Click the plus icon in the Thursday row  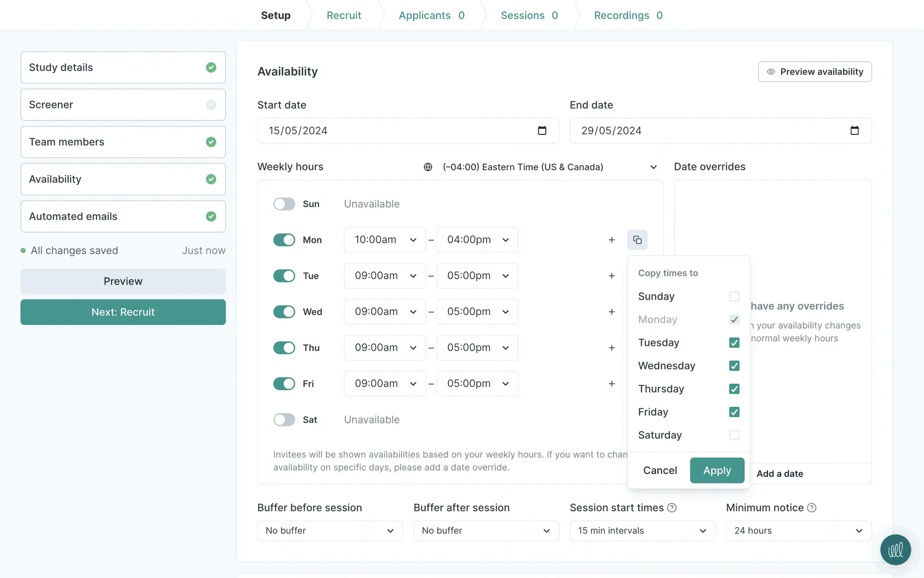click(x=612, y=348)
